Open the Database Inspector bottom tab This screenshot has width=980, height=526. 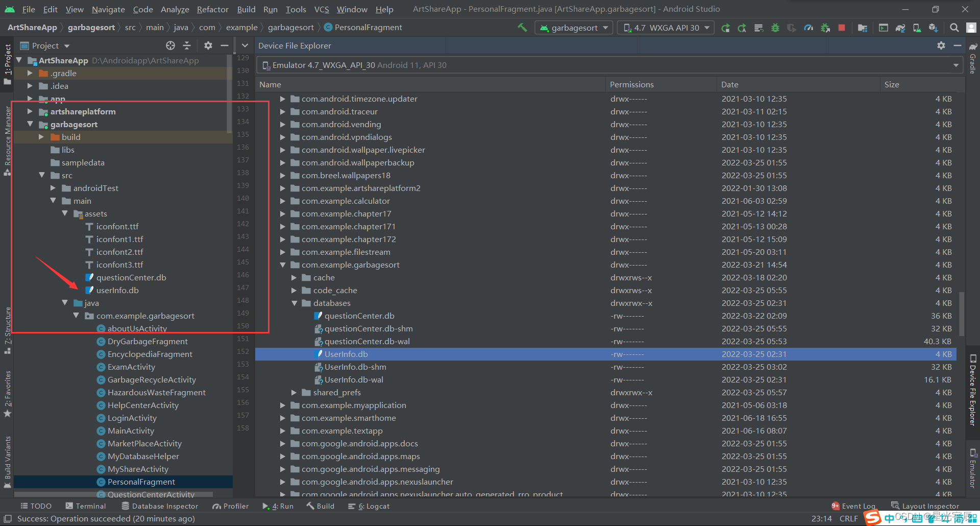pyautogui.click(x=160, y=506)
